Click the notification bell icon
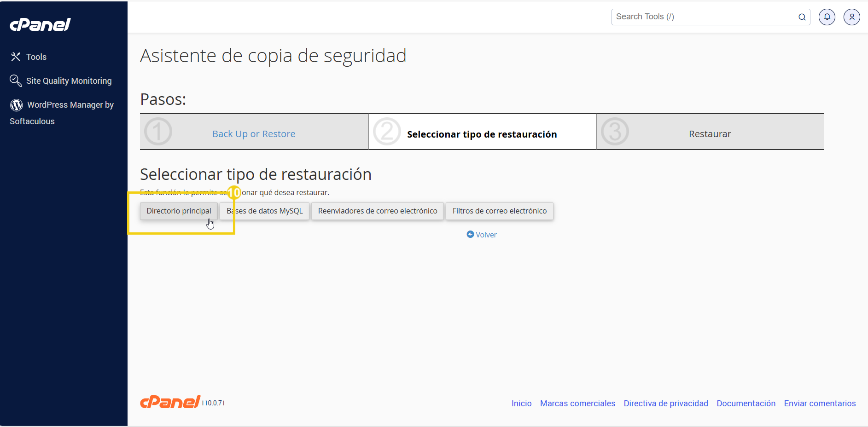 827,17
